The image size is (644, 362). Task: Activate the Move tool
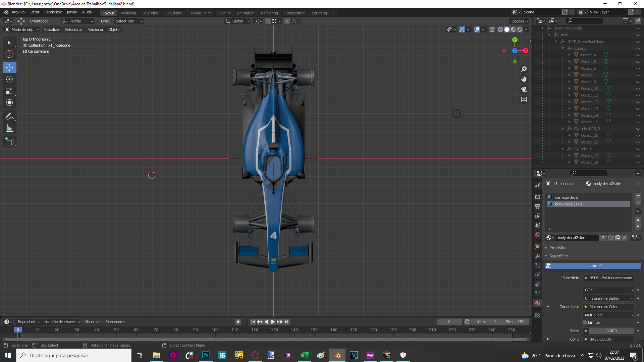tap(9, 67)
